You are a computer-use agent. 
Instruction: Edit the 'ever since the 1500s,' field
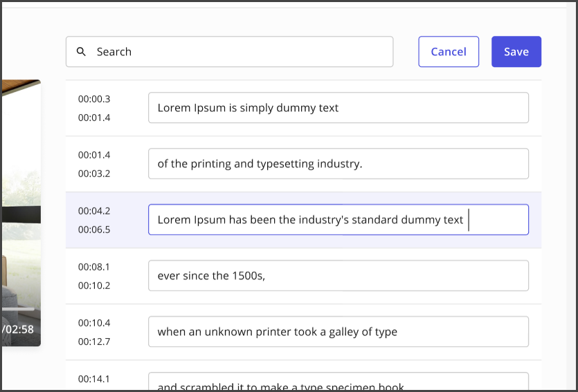click(338, 275)
